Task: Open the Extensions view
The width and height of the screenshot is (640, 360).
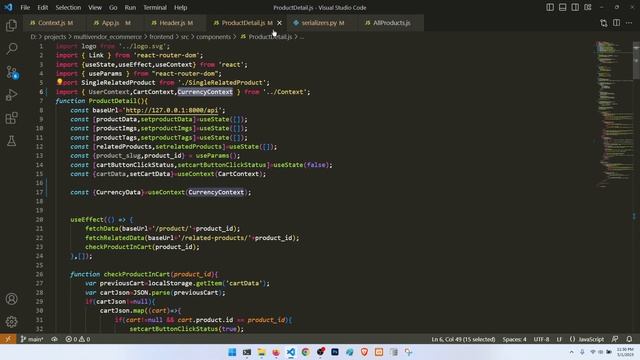Action: tap(11, 118)
